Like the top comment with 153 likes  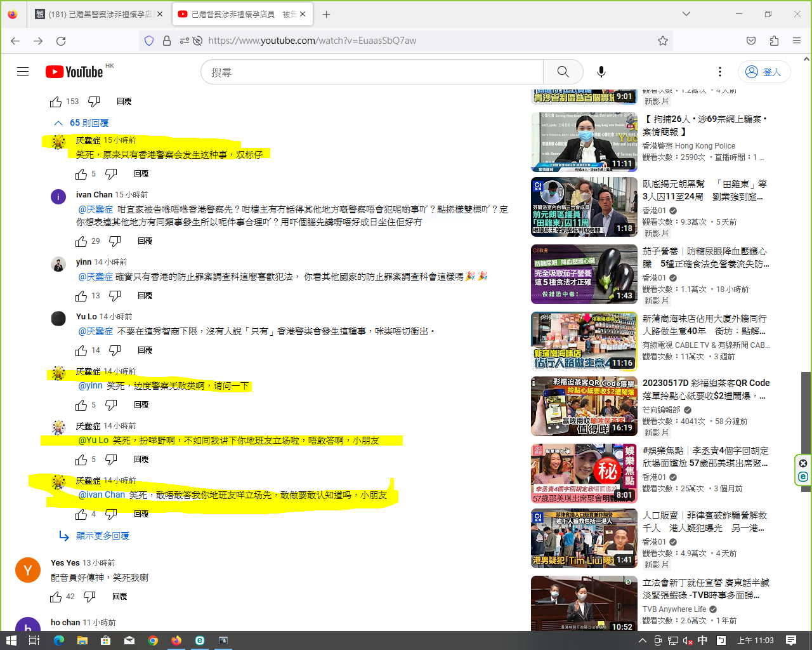[56, 102]
